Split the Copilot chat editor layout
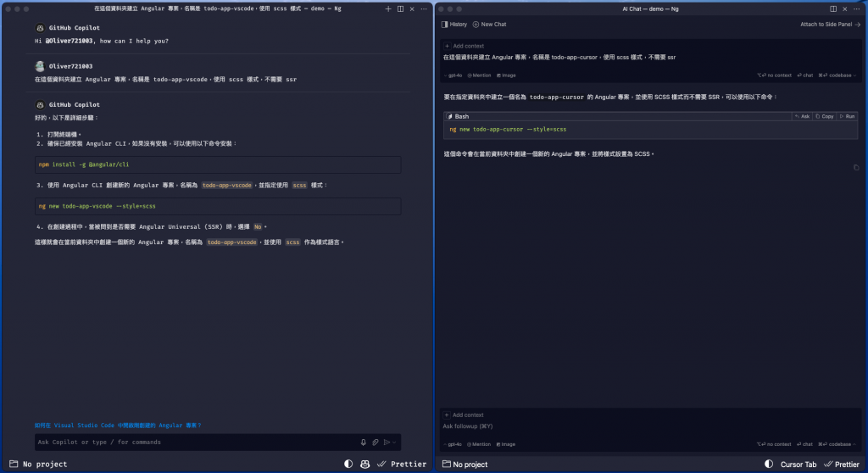Image resolution: width=868 pixels, height=473 pixels. tap(400, 8)
